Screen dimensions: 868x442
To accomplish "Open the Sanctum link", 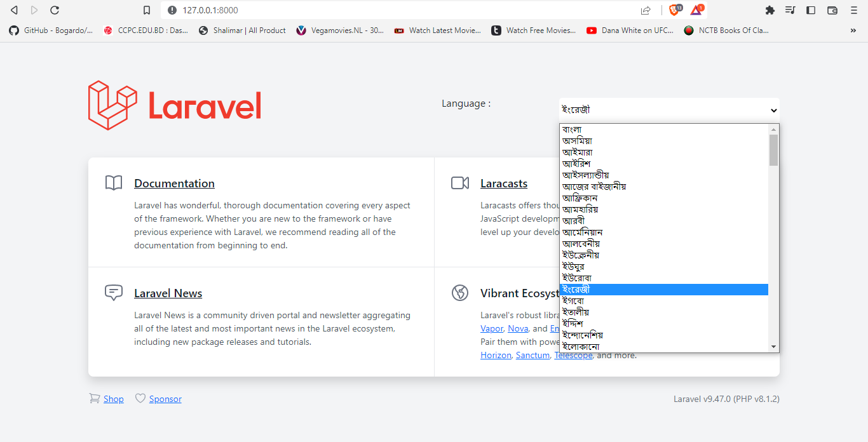I will 532,355.
